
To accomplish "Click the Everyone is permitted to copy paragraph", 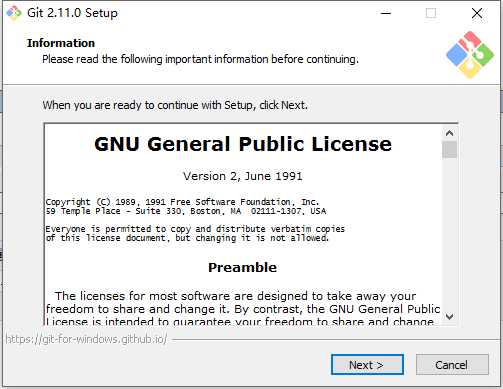I will coord(195,233).
